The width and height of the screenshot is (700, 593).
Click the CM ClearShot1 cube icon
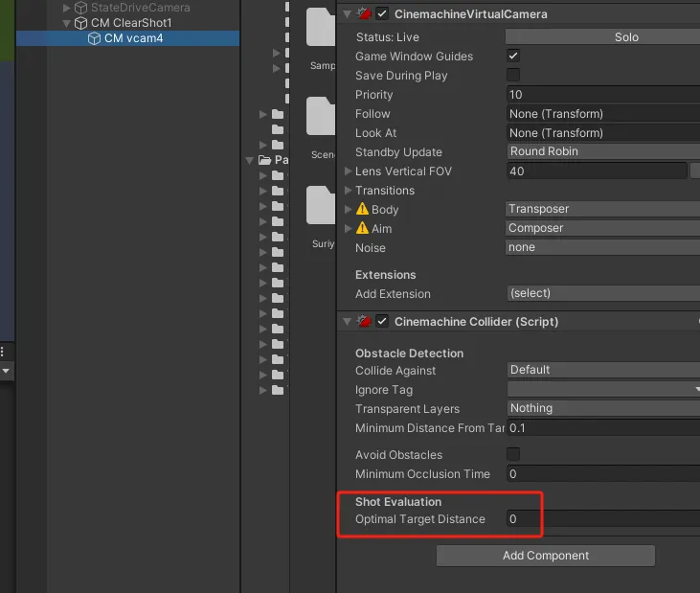[80, 23]
